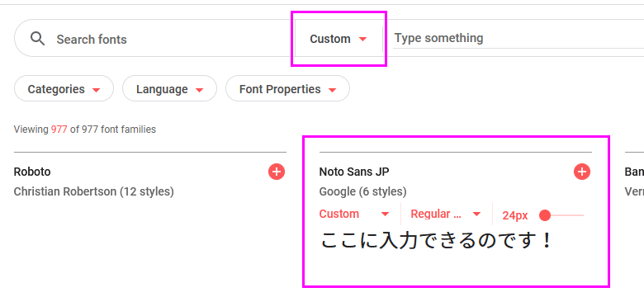Add the Roboto font with plus icon
This screenshot has height=297, width=644.
pos(277,172)
